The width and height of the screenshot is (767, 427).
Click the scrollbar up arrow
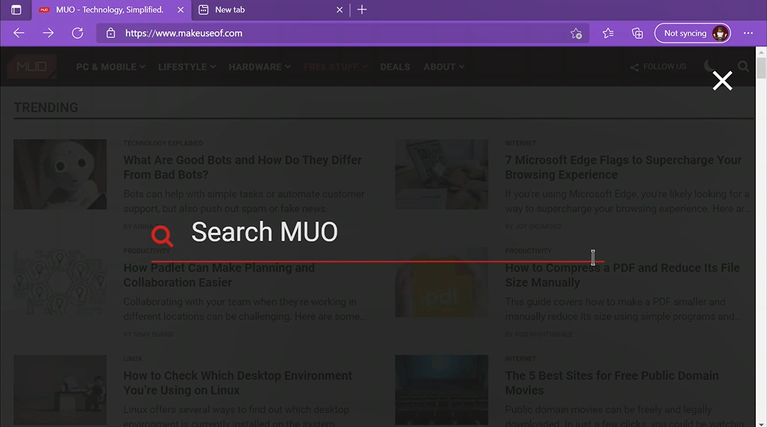click(761, 51)
